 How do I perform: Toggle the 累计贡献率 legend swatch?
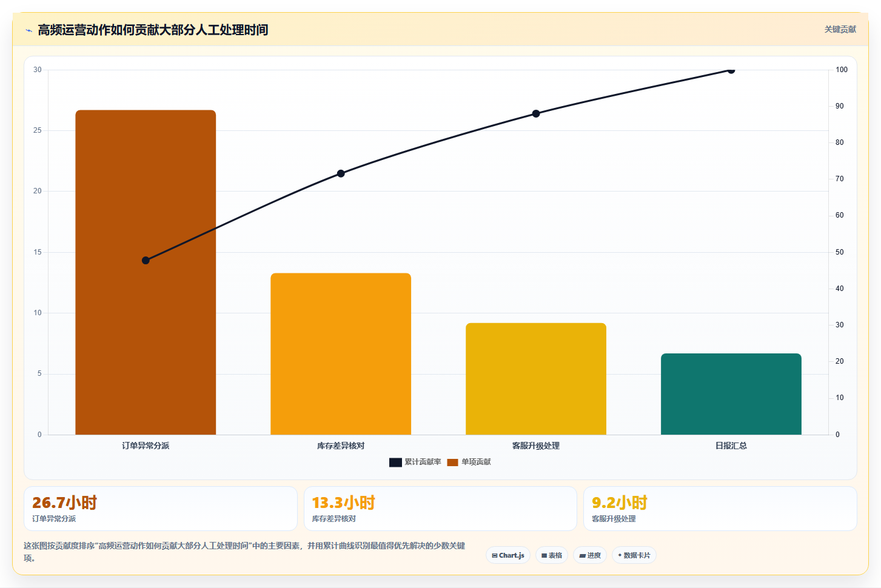pos(395,463)
